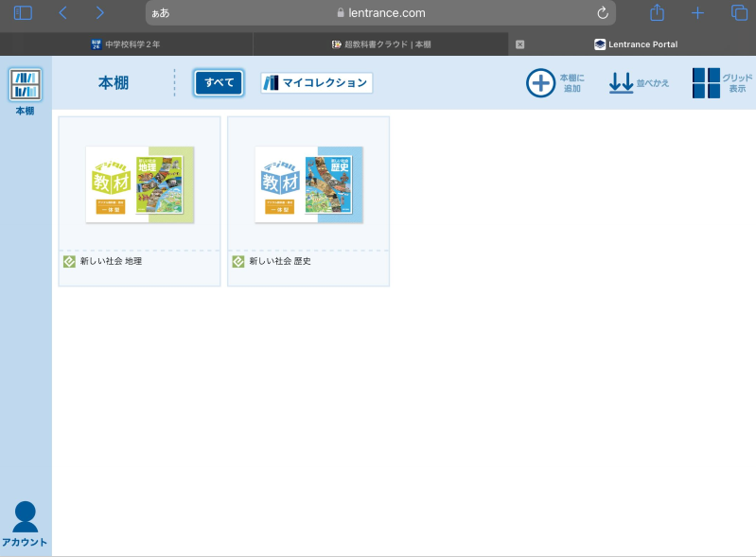Go forward to next page
756x557 pixels.
[100, 13]
